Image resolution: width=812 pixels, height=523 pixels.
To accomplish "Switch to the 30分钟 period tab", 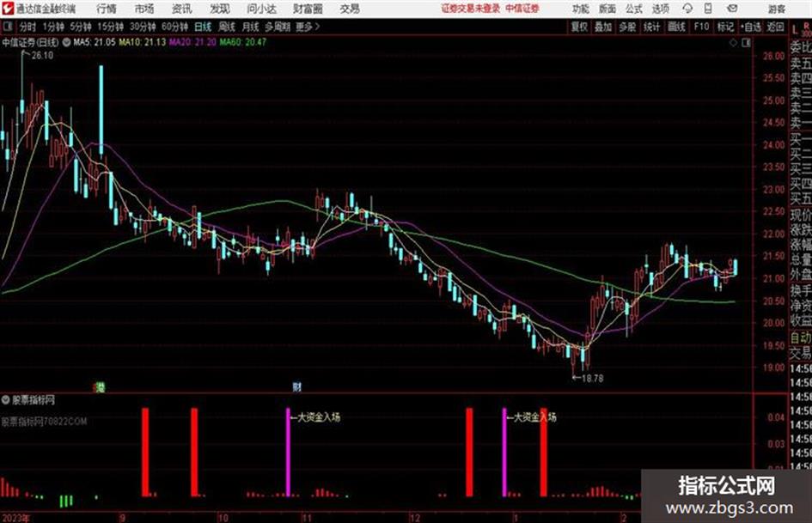I will click(x=143, y=27).
